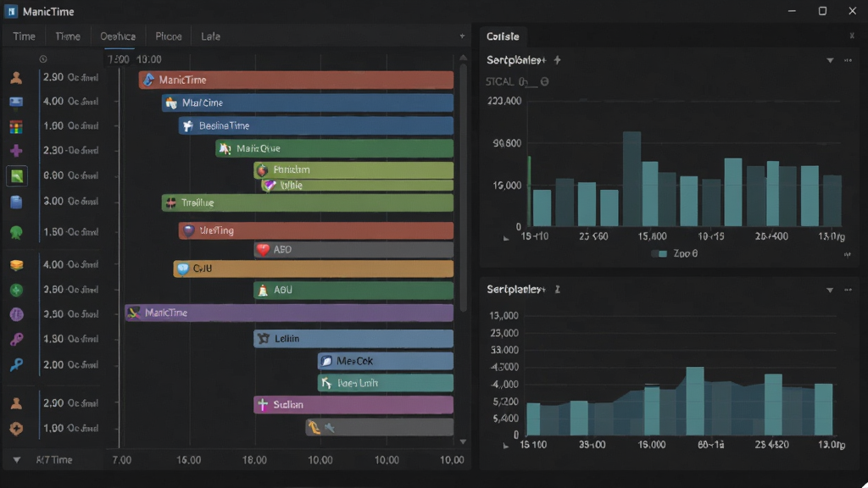Select the icon on the Lellin blue bar
868x488 pixels.
pyautogui.click(x=264, y=339)
